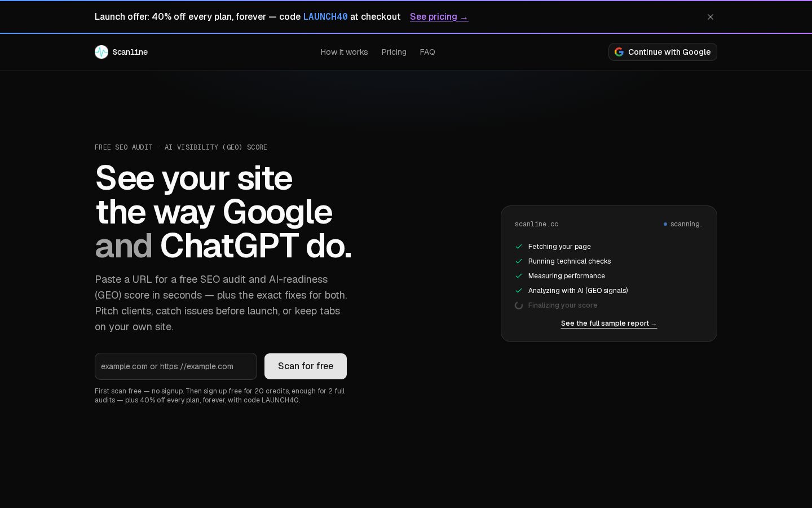Viewport: 812px width, 508px height.
Task: Click the 'Running technical checks' step text
Action: point(570,261)
